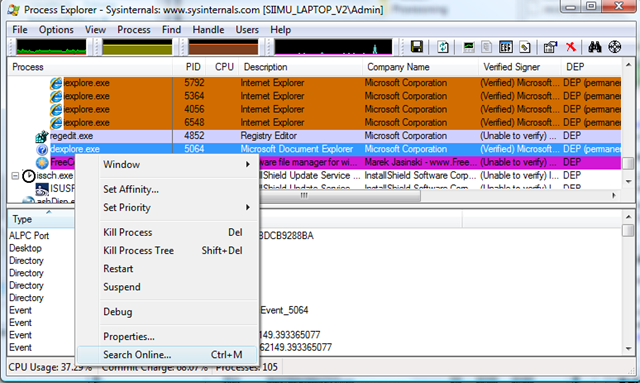Click process list scrollbar down arrow

[628, 181]
